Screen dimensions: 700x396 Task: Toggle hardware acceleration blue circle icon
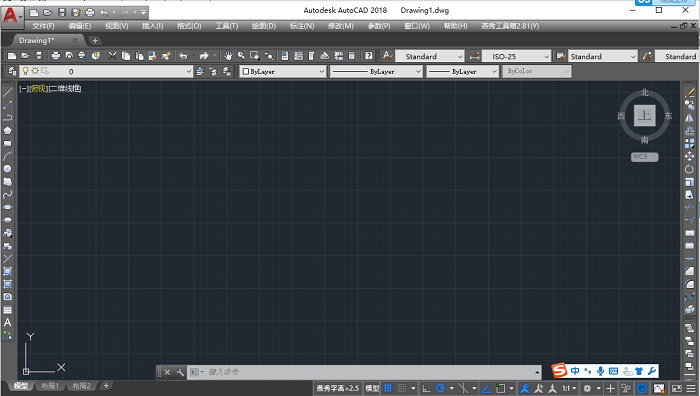(642, 388)
